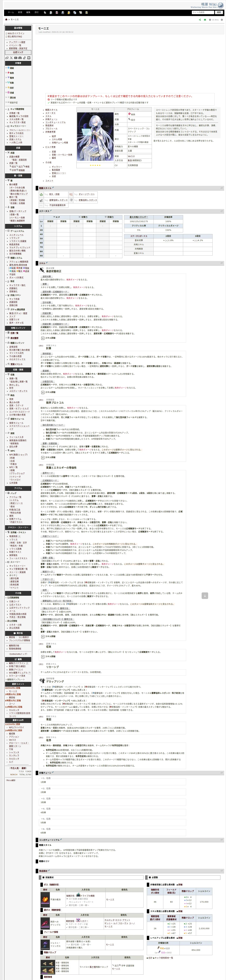The image size is (226, 980).
Task: Focus the サイト内検索 search field
Action: (203, 12)
